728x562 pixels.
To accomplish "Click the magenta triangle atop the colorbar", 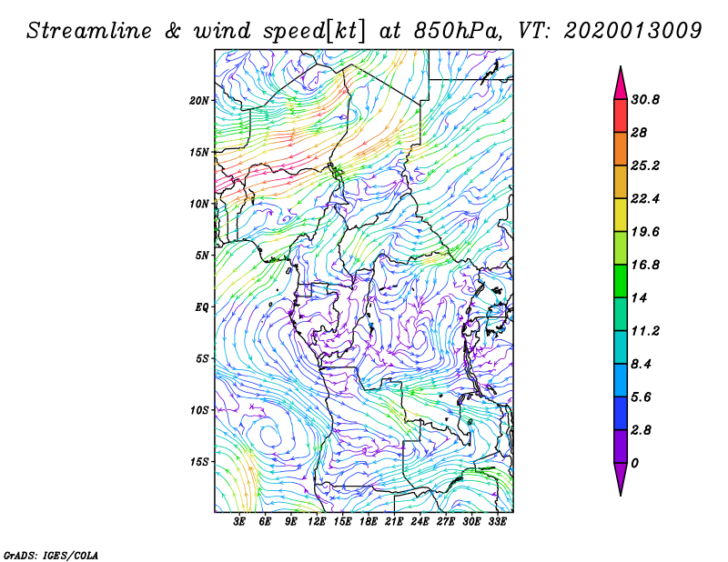I will tap(621, 82).
